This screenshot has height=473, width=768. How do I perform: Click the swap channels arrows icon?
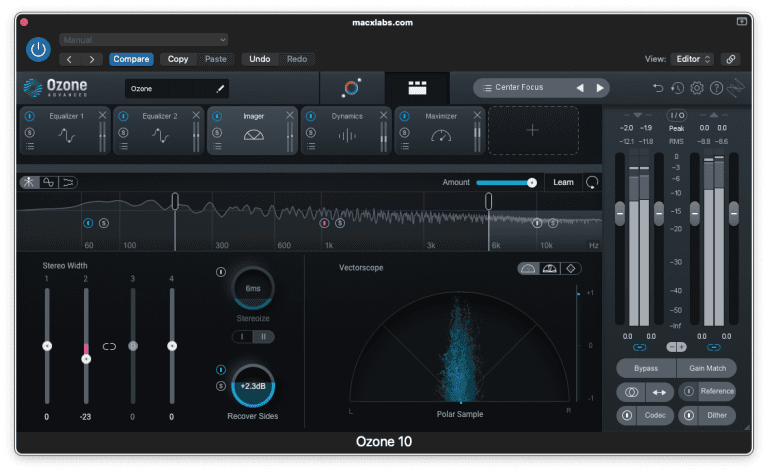coord(659,392)
